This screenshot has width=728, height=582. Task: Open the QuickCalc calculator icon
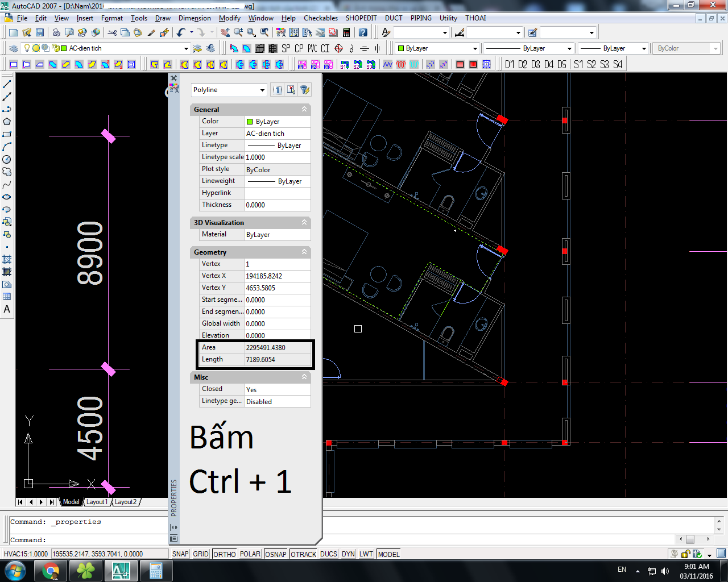pyautogui.click(x=346, y=32)
